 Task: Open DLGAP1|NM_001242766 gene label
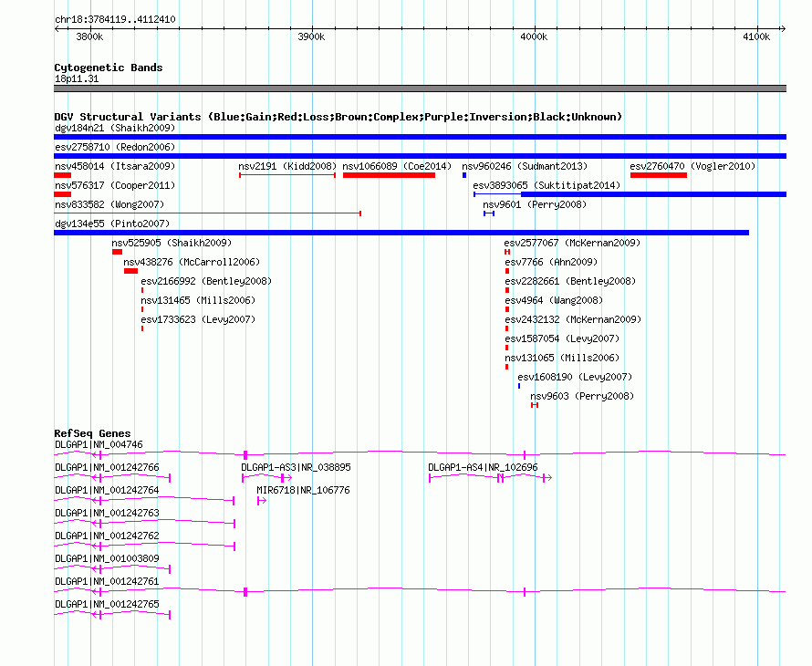pyautogui.click(x=107, y=467)
